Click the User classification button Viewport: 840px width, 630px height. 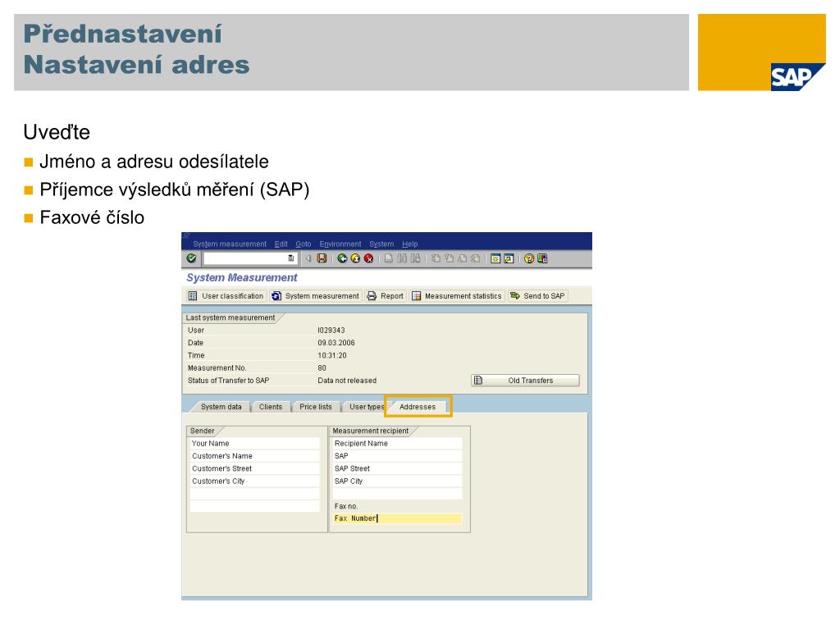click(226, 295)
